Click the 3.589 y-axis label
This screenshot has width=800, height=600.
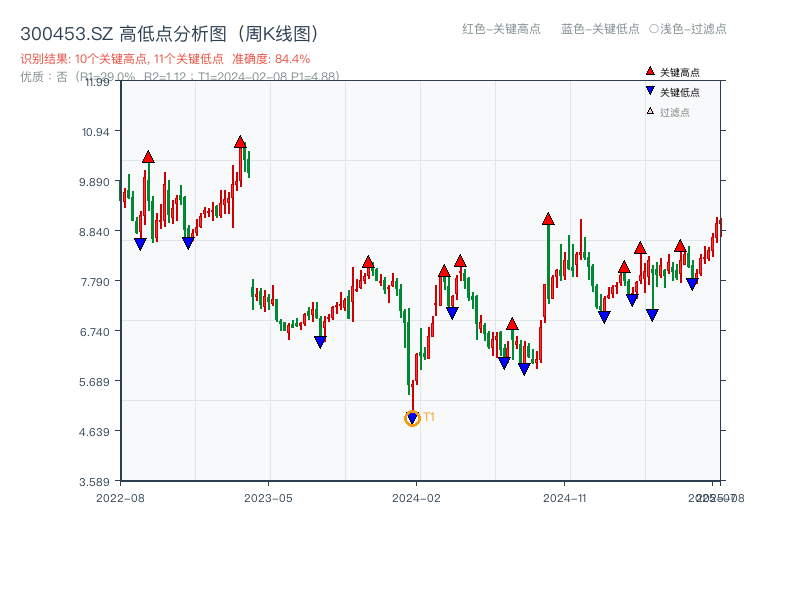click(x=94, y=482)
